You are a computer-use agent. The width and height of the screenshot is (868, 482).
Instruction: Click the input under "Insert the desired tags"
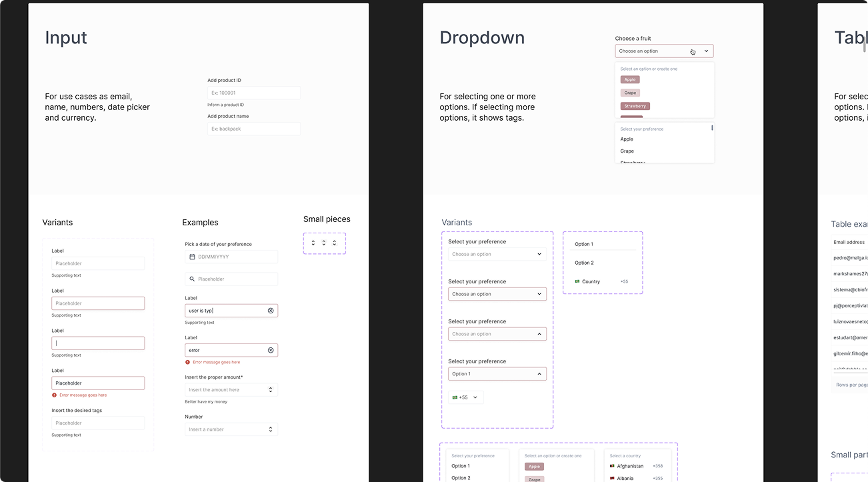tap(98, 423)
